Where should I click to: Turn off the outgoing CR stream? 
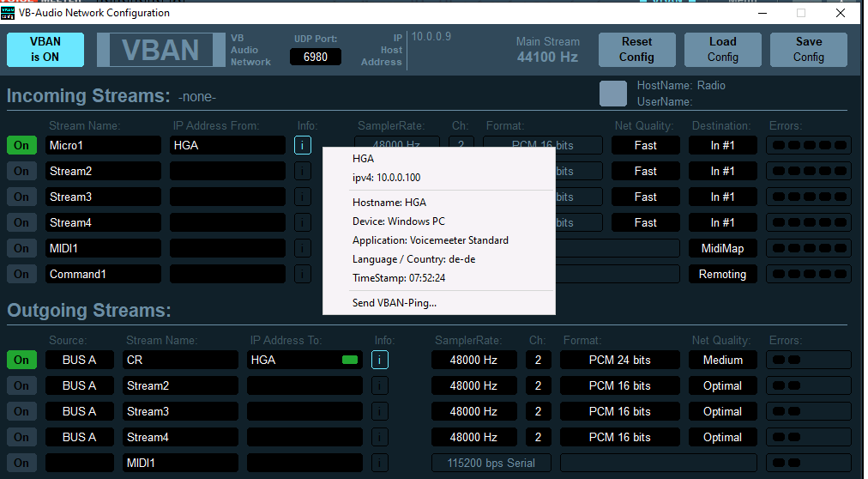click(x=21, y=360)
